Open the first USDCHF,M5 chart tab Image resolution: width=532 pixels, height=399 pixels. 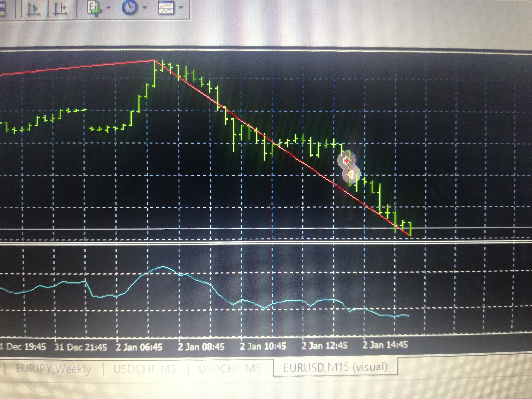point(145,368)
